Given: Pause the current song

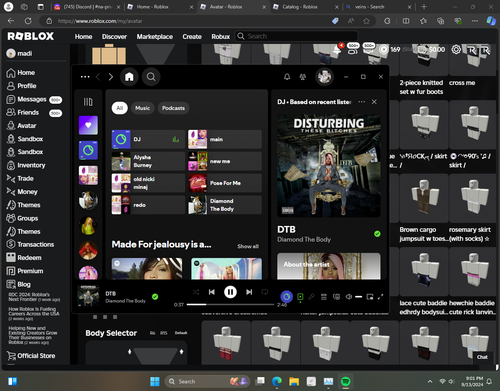Looking at the screenshot, I should point(230,292).
